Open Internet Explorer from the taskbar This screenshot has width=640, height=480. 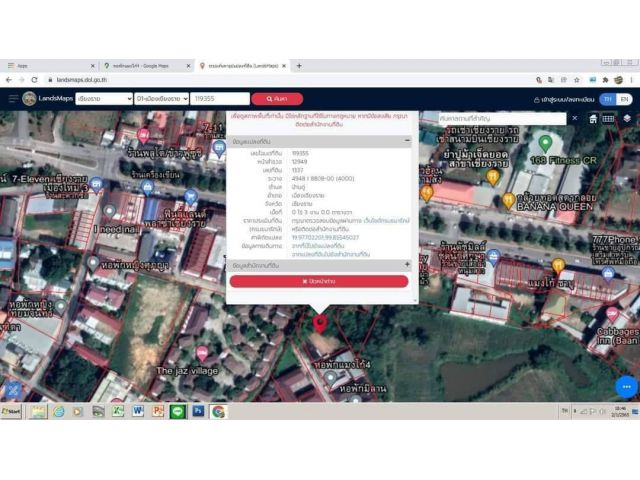tap(59, 411)
